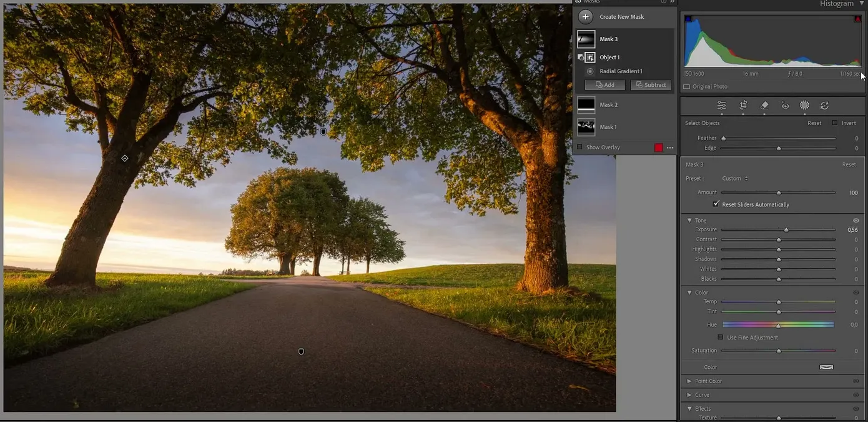Uncheck Reset Sliders Automatically
The width and height of the screenshot is (868, 422).
click(x=716, y=204)
